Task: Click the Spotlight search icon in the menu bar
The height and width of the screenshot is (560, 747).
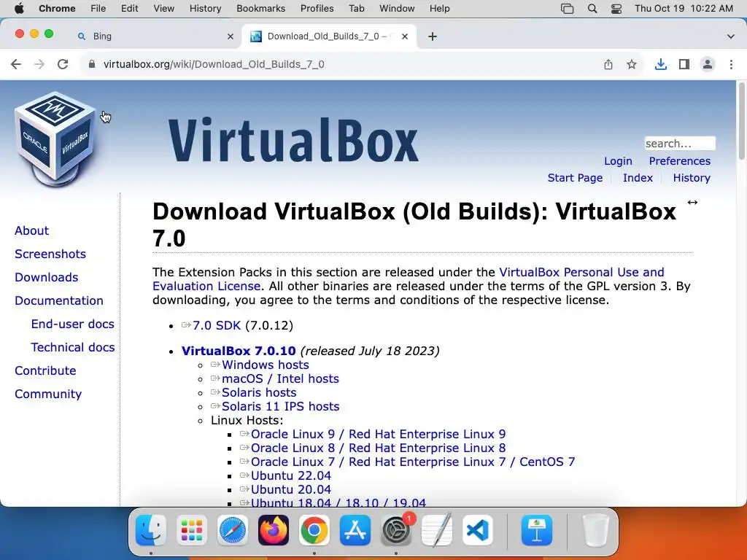Action: tap(592, 9)
